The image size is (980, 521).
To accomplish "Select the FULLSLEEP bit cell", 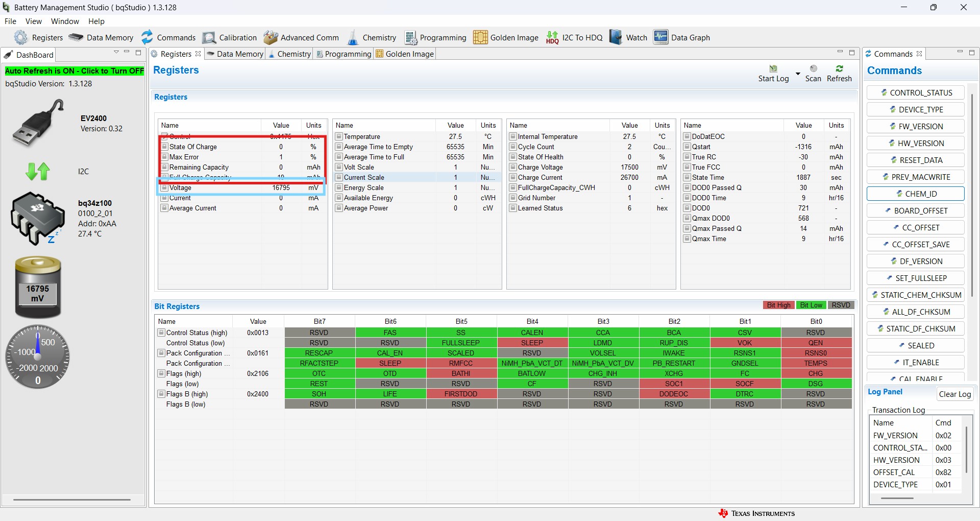I will pyautogui.click(x=461, y=343).
